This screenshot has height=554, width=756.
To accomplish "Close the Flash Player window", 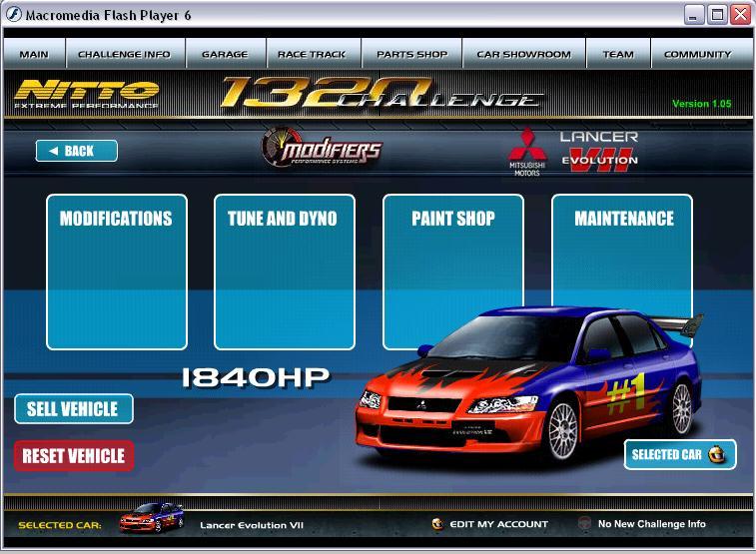I will point(741,15).
